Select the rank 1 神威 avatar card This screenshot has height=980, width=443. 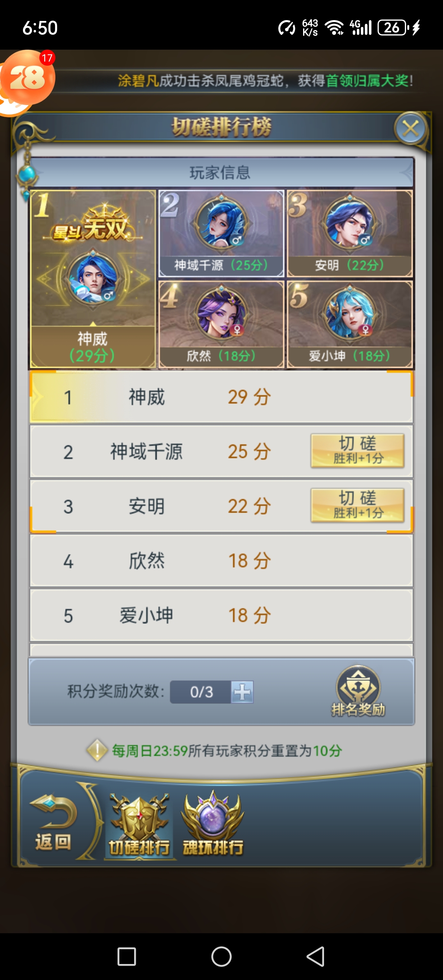[93, 279]
